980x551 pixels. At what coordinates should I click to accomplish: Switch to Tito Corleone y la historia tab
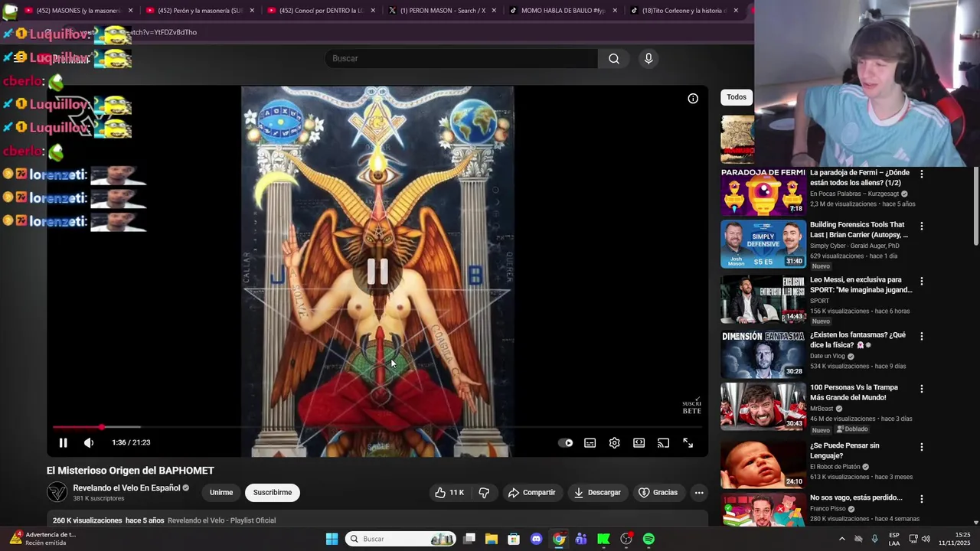684,11
